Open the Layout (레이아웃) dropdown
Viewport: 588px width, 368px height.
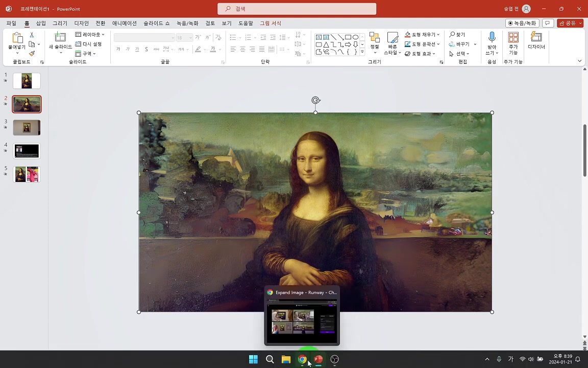click(90, 35)
